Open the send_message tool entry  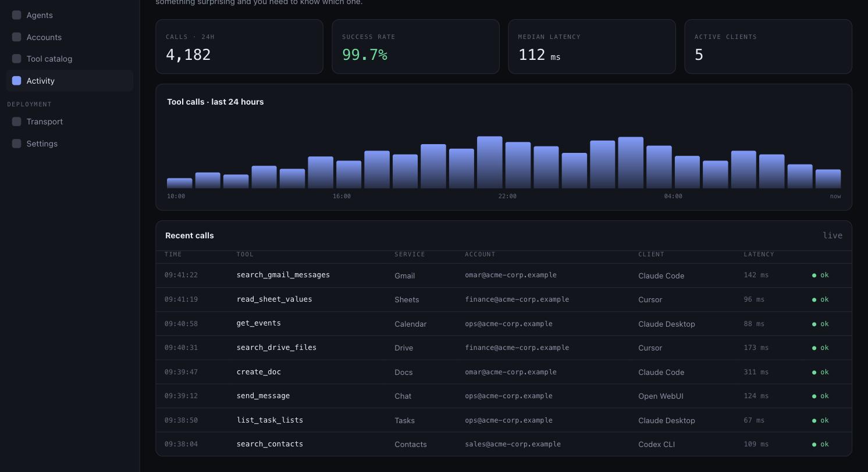tap(263, 396)
